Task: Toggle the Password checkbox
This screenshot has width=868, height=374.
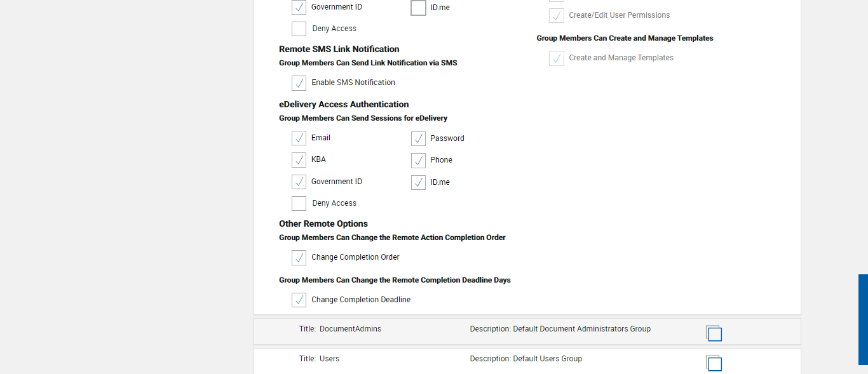Action: pyautogui.click(x=418, y=138)
